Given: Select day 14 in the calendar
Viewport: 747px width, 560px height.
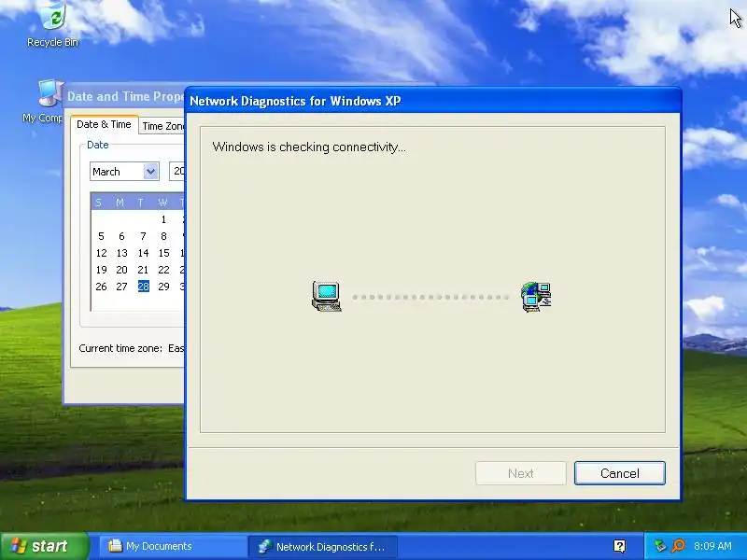Looking at the screenshot, I should (143, 253).
